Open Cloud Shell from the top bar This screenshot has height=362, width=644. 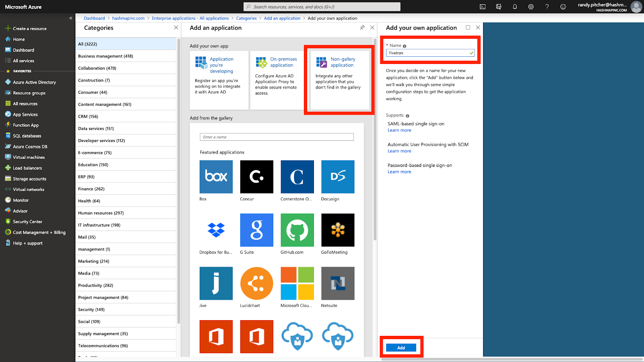tap(483, 7)
